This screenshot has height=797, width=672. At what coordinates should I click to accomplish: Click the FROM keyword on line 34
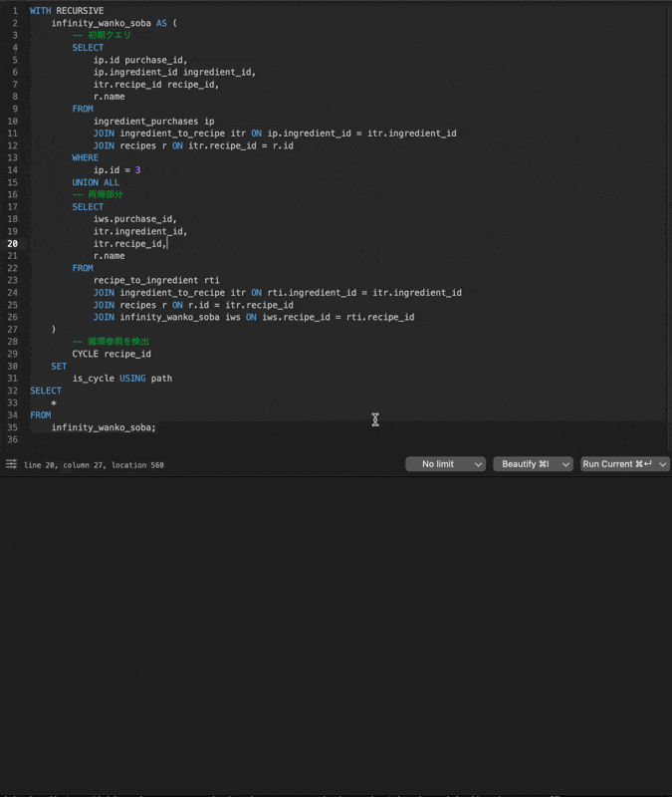[x=41, y=415]
